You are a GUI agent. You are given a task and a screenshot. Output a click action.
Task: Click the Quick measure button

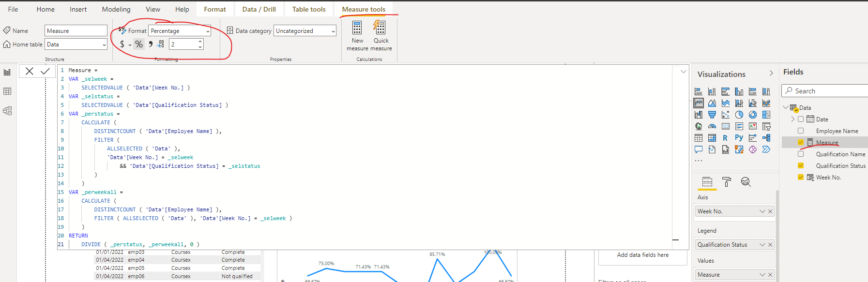[381, 35]
